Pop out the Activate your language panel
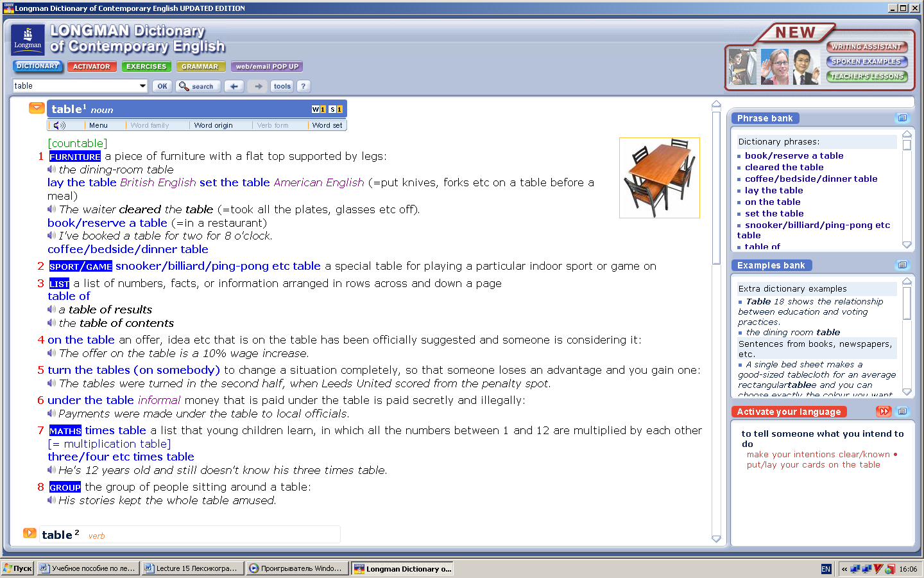924x578 pixels. pyautogui.click(x=902, y=412)
